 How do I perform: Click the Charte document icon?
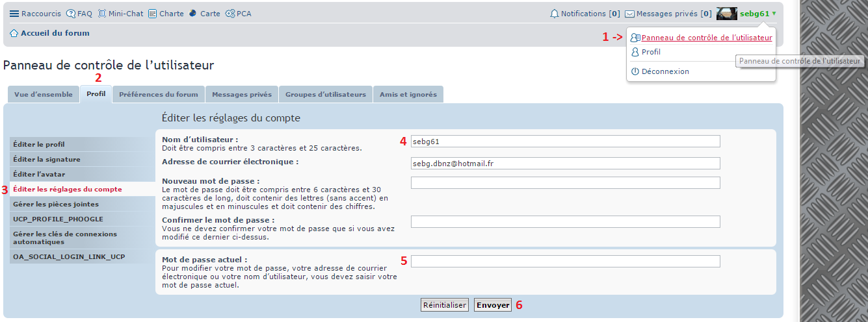(153, 14)
